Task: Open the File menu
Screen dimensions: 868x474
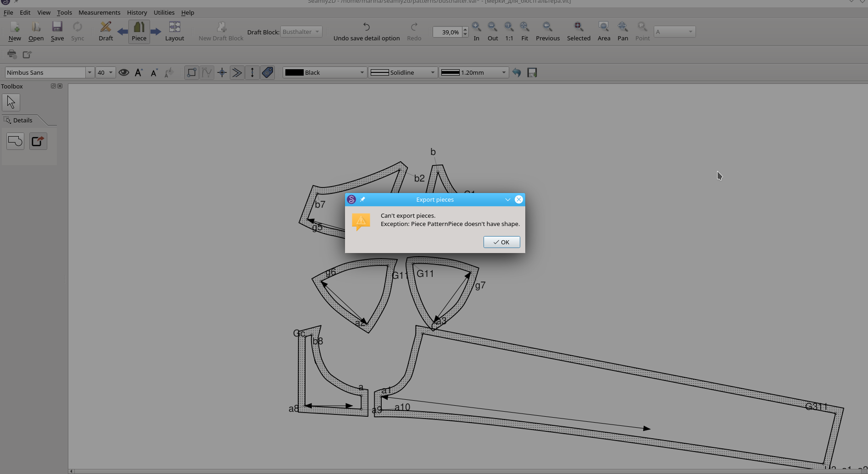Action: point(8,12)
